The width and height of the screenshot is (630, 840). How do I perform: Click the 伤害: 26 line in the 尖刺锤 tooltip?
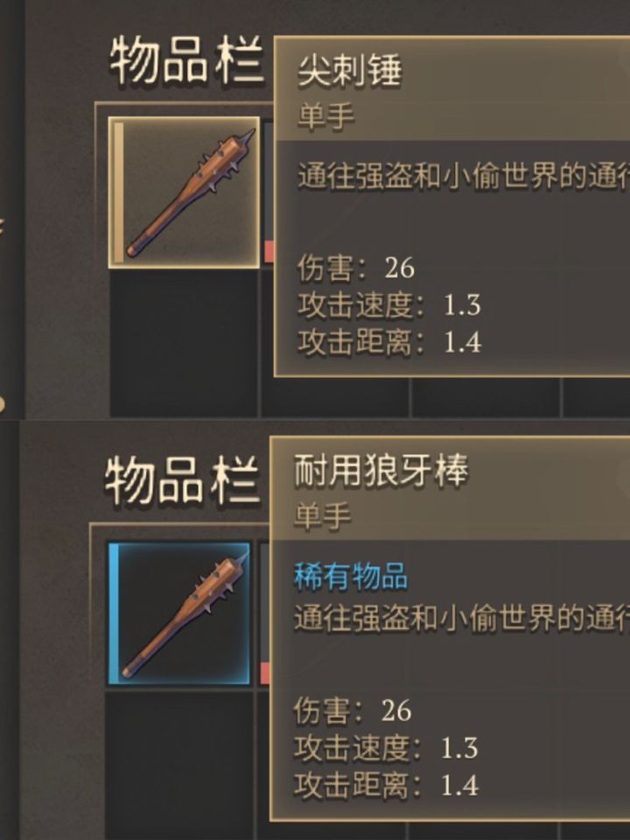pos(356,268)
